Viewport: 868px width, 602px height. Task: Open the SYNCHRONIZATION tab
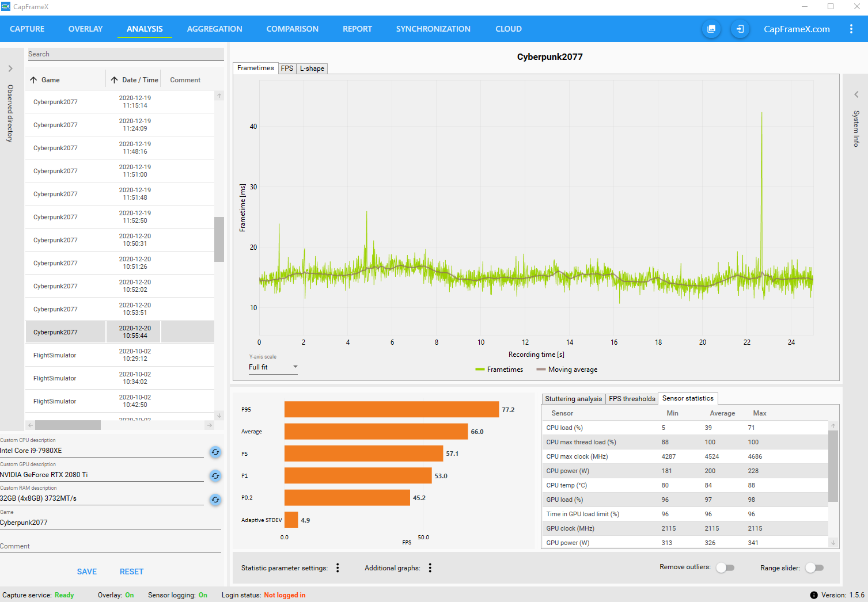click(433, 29)
